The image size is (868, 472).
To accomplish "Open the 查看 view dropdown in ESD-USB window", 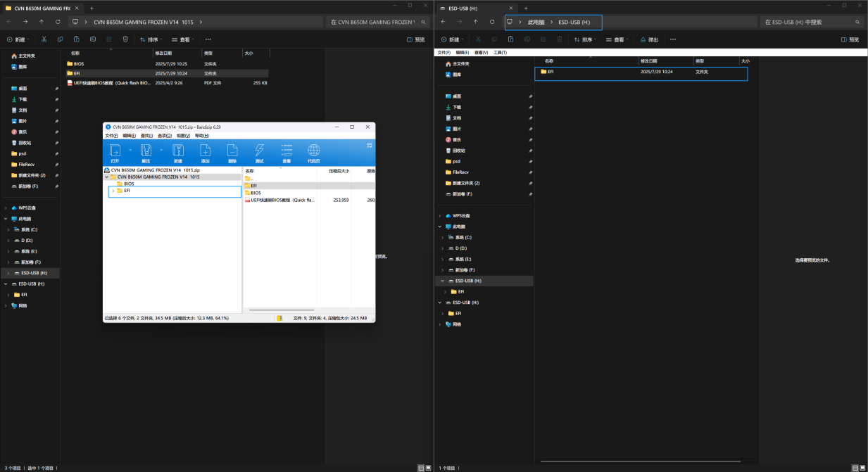I will click(x=618, y=39).
